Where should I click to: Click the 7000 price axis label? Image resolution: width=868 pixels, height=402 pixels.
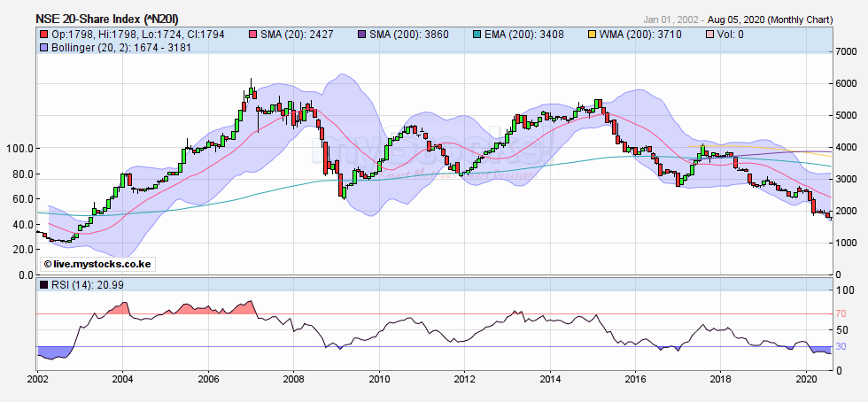(x=847, y=52)
